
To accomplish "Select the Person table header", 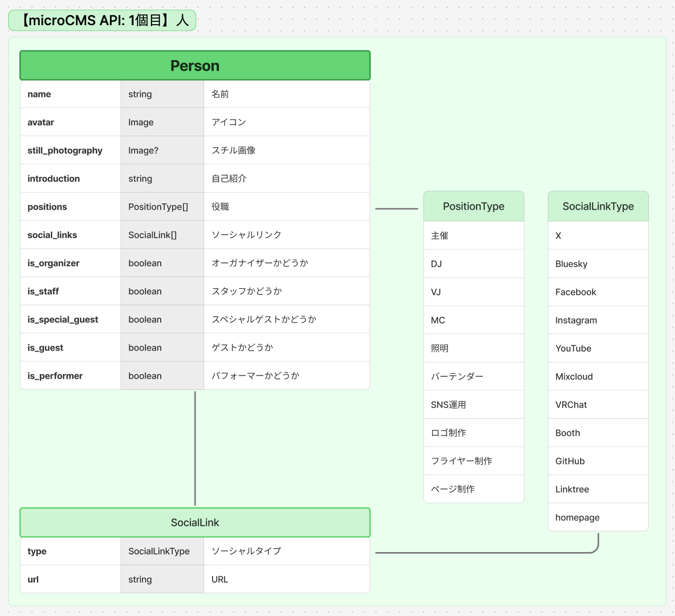I will click(194, 65).
